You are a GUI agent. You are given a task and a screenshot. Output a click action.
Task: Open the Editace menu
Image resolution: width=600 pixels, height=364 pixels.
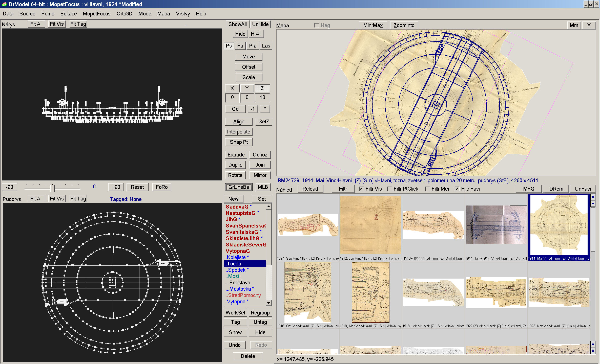tap(68, 14)
